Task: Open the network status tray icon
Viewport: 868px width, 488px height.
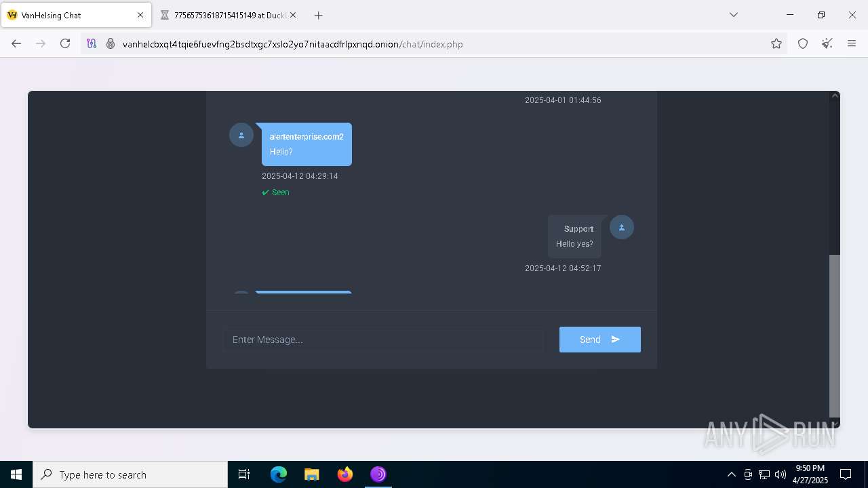Action: [764, 474]
